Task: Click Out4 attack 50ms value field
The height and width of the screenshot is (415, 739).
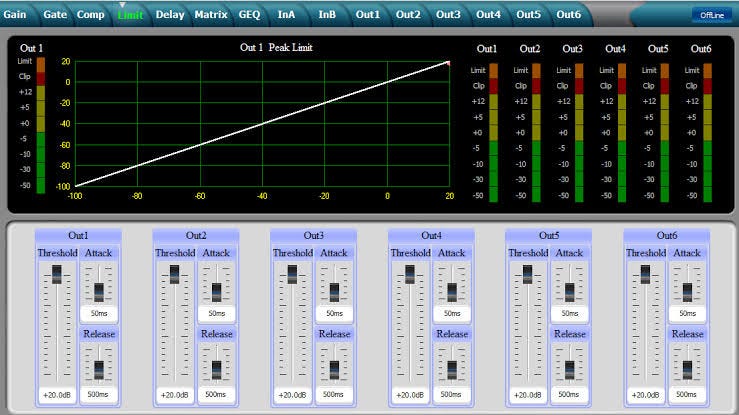Action: point(452,313)
